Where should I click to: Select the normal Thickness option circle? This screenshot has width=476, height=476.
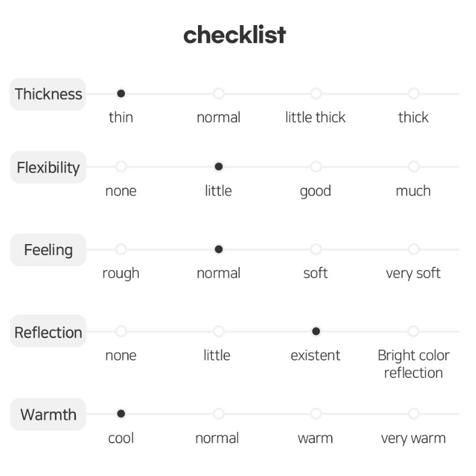point(218,93)
